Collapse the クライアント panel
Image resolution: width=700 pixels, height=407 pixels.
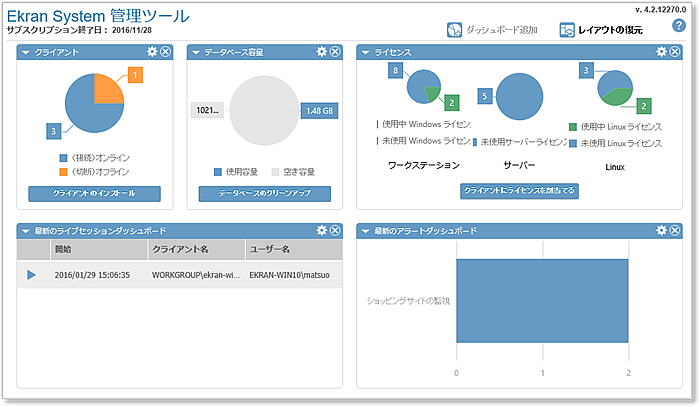click(x=25, y=53)
